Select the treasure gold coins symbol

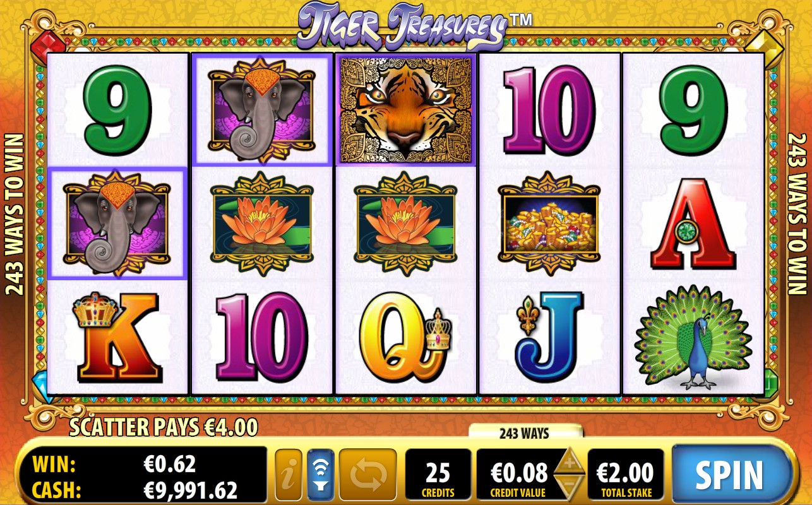tap(549, 223)
